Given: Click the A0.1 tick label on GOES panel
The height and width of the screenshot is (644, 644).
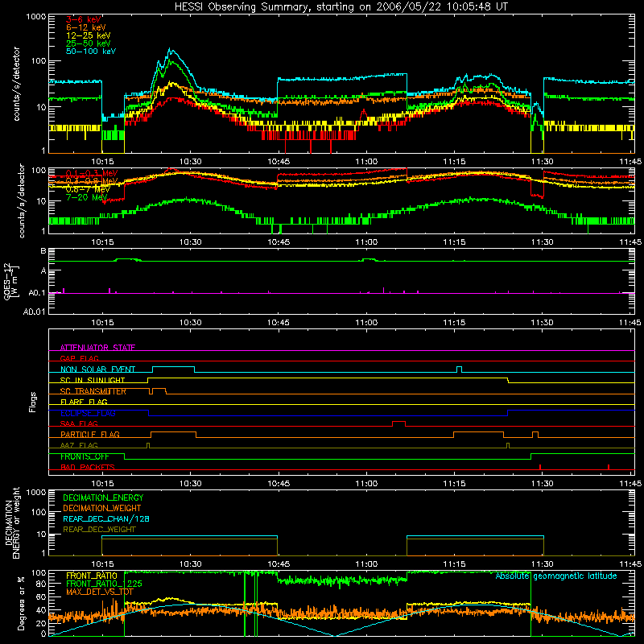Looking at the screenshot, I should tap(37, 293).
